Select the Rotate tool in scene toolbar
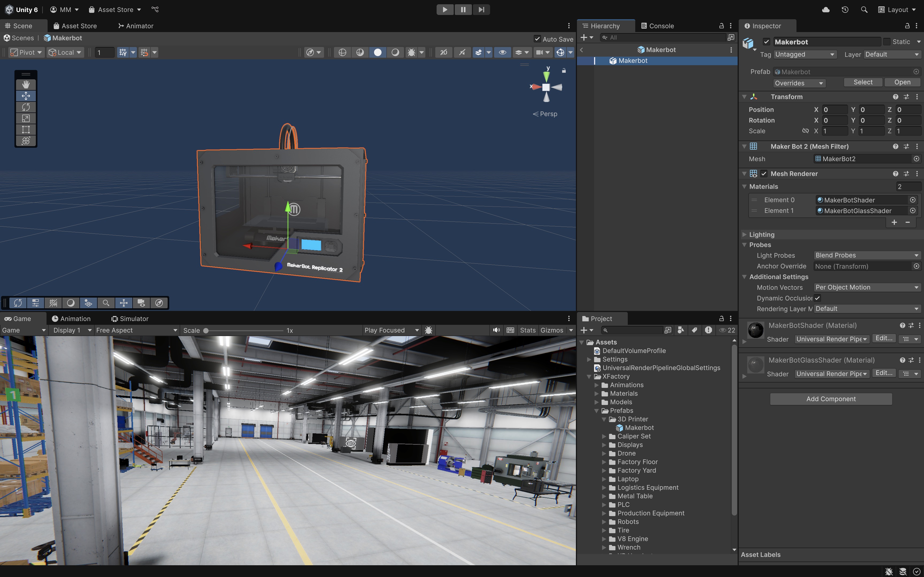Image resolution: width=924 pixels, height=577 pixels. [x=26, y=107]
